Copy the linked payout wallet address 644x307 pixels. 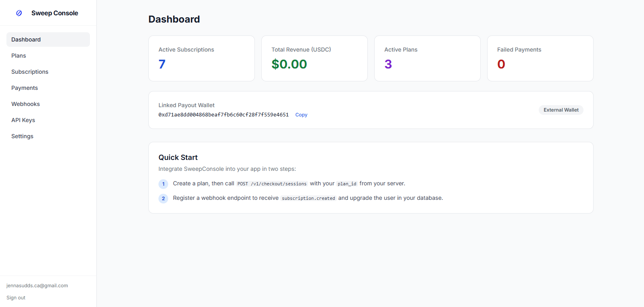301,115
